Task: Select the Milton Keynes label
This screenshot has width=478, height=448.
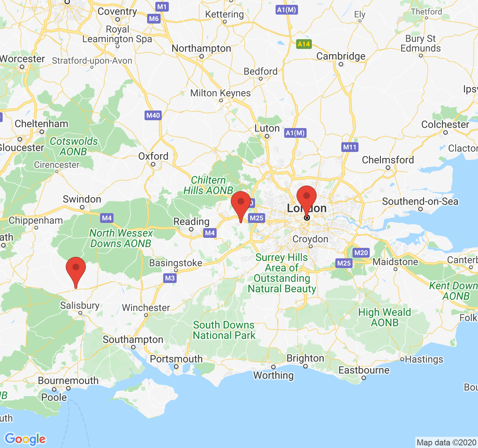Action: click(220, 93)
